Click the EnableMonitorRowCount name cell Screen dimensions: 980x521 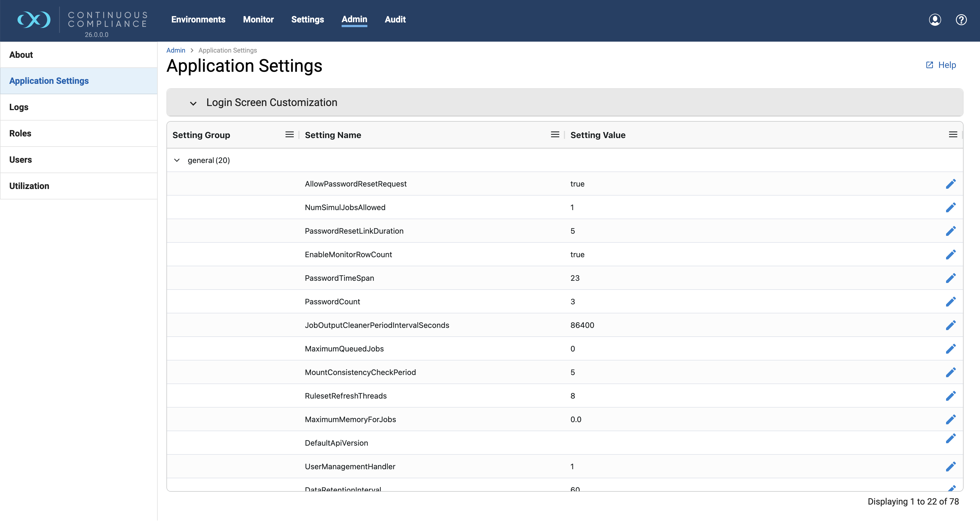coord(348,254)
